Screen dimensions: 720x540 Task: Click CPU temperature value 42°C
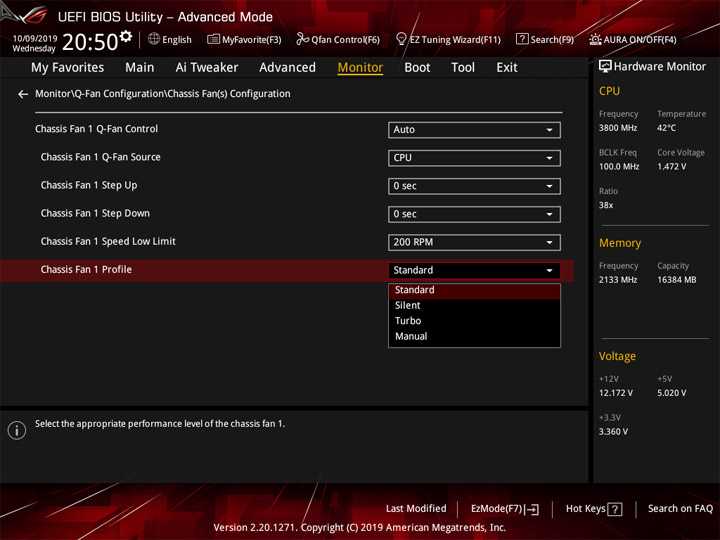click(666, 128)
